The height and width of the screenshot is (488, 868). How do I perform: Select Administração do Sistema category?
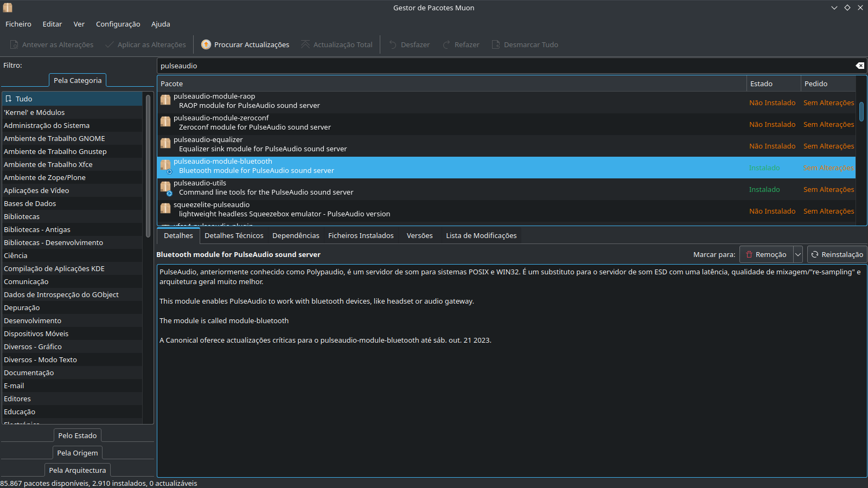72,125
